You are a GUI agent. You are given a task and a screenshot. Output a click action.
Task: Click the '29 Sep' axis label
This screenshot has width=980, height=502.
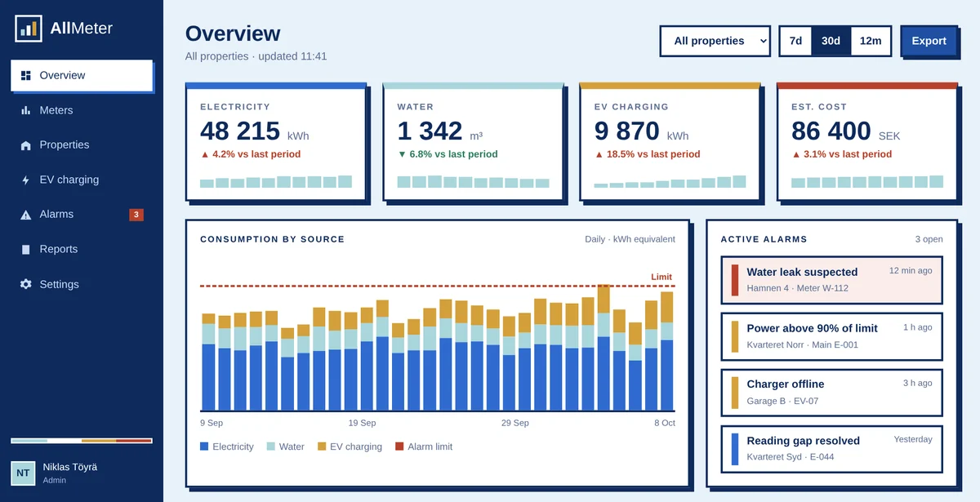pos(515,423)
